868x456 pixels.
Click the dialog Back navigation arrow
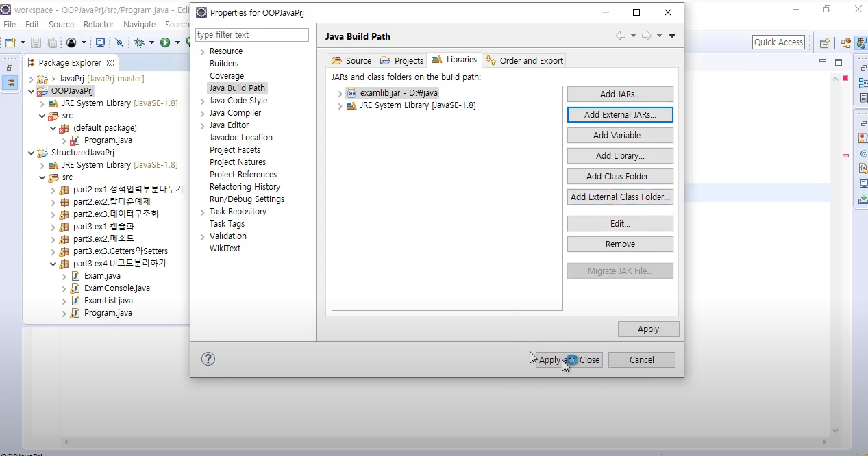click(621, 36)
